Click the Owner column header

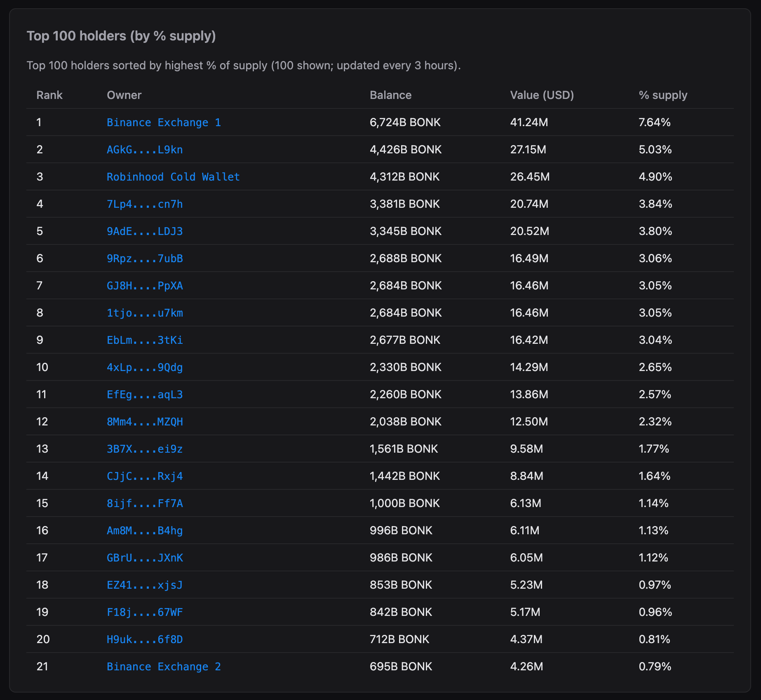tap(124, 95)
